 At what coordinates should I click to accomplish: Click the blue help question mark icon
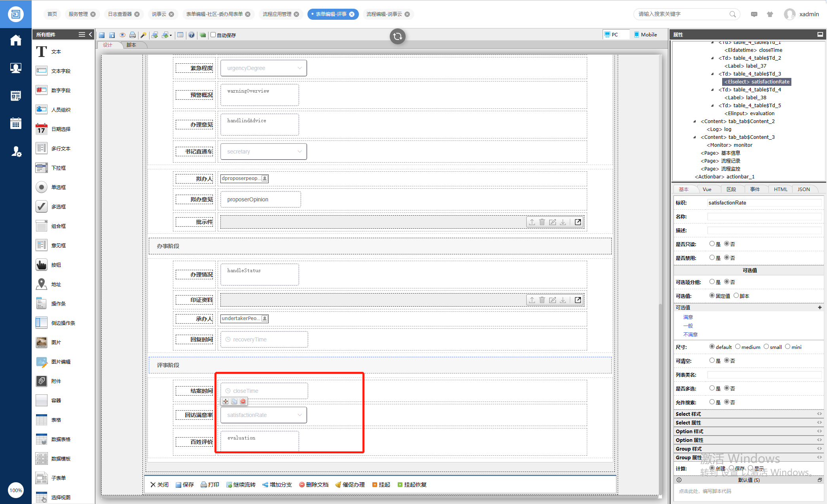pos(192,35)
